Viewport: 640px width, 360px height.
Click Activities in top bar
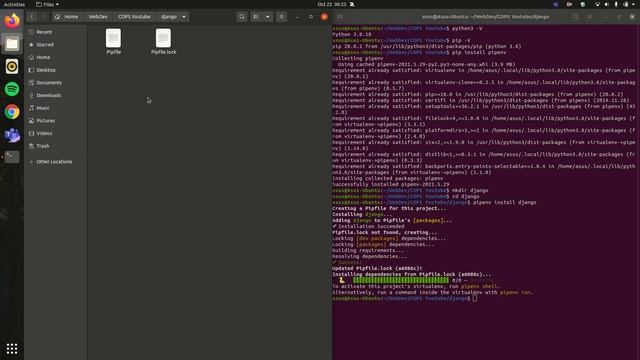click(x=14, y=4)
